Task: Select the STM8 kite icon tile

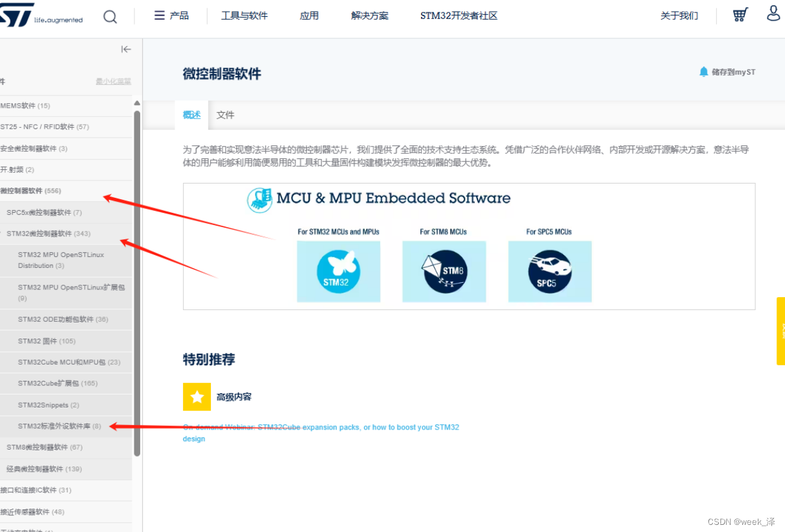Action: click(444, 272)
